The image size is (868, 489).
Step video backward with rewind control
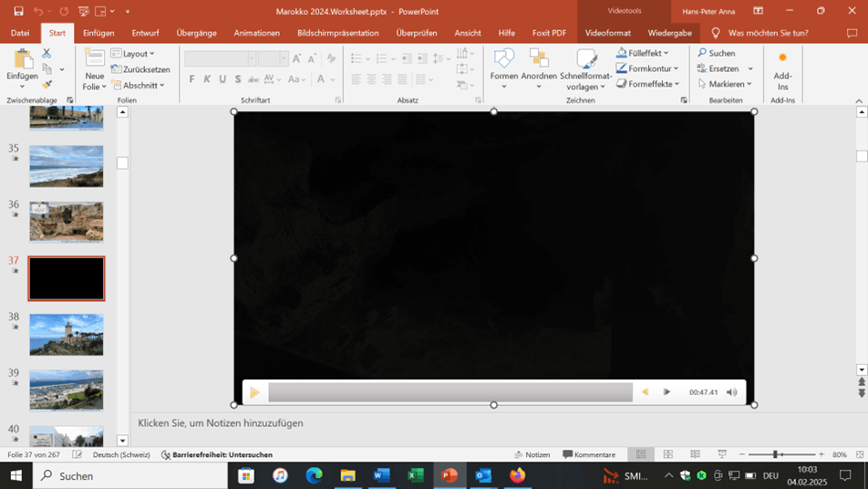point(646,392)
